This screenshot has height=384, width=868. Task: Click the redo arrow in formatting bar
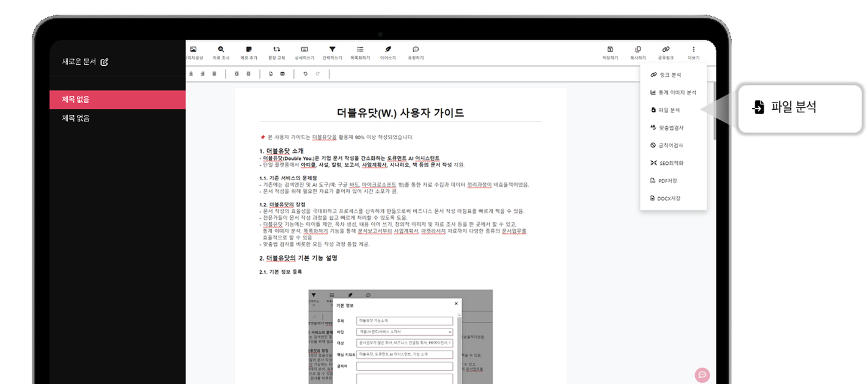pos(317,74)
